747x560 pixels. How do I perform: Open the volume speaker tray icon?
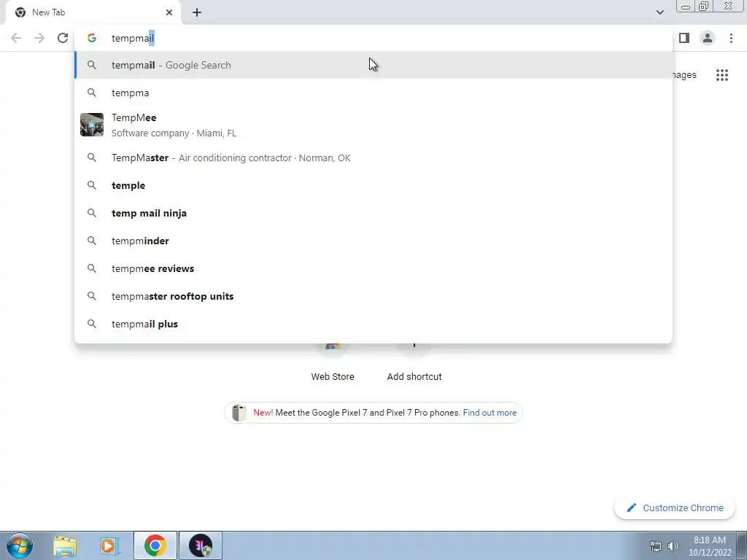tap(673, 546)
